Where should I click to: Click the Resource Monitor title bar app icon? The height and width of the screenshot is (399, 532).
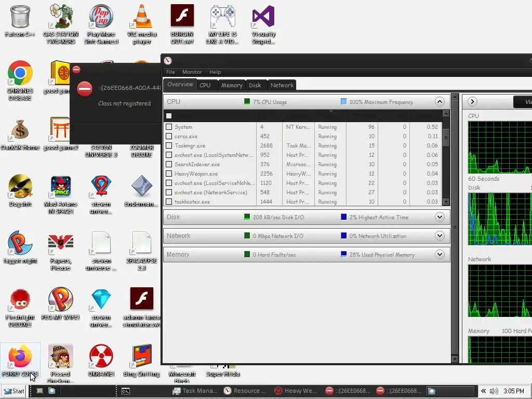tap(168, 61)
